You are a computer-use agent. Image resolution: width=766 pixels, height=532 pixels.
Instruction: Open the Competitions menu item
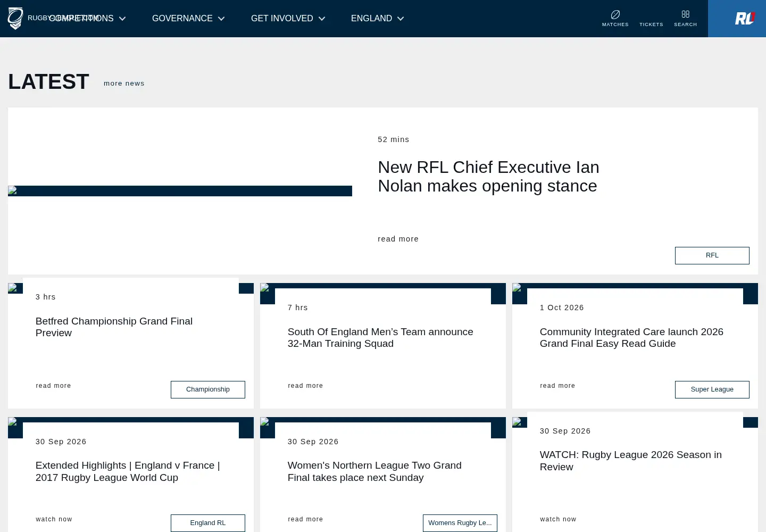coord(81,19)
